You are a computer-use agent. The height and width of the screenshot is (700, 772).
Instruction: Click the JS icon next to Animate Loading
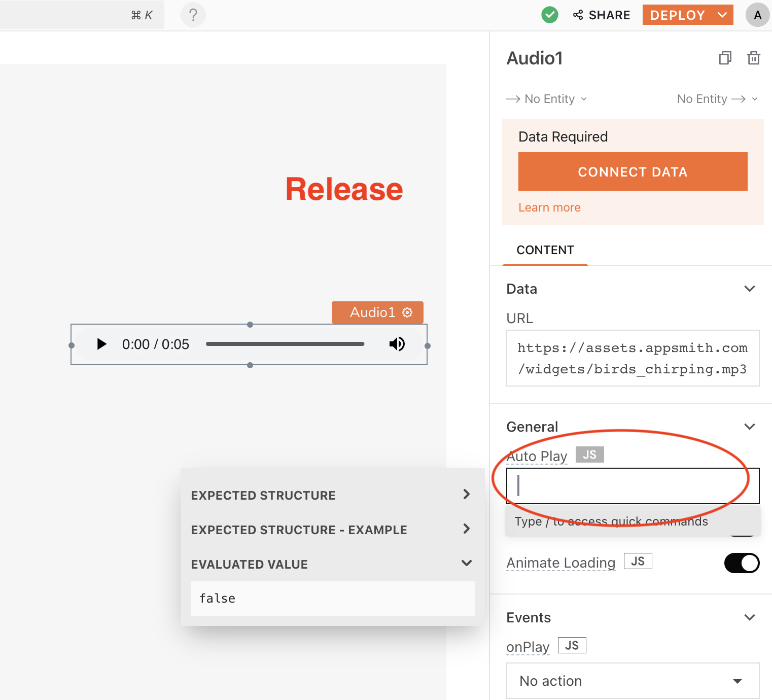pyautogui.click(x=638, y=561)
